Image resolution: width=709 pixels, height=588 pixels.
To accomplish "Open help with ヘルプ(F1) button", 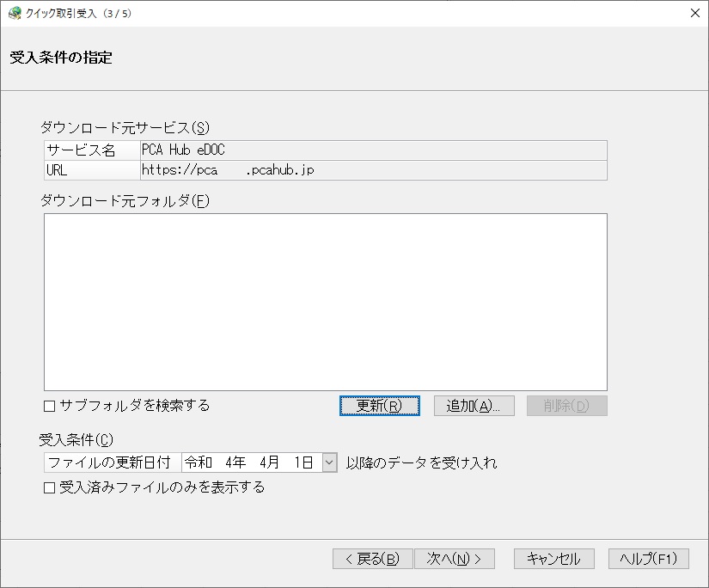I will [649, 559].
